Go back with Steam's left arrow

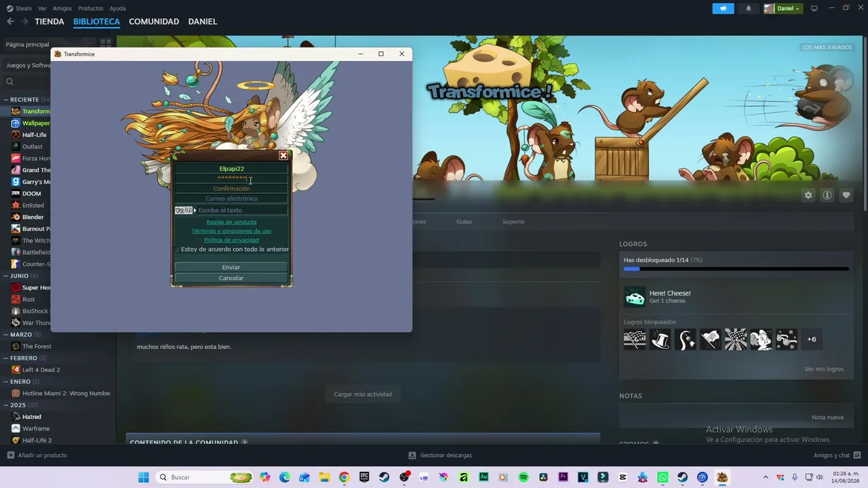point(10,22)
